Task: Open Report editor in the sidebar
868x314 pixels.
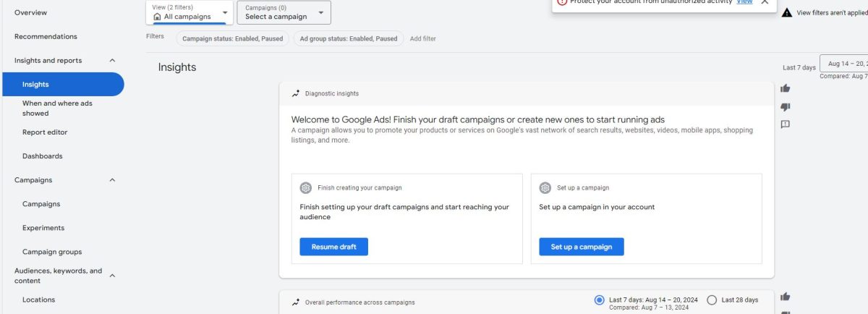Action: point(45,132)
